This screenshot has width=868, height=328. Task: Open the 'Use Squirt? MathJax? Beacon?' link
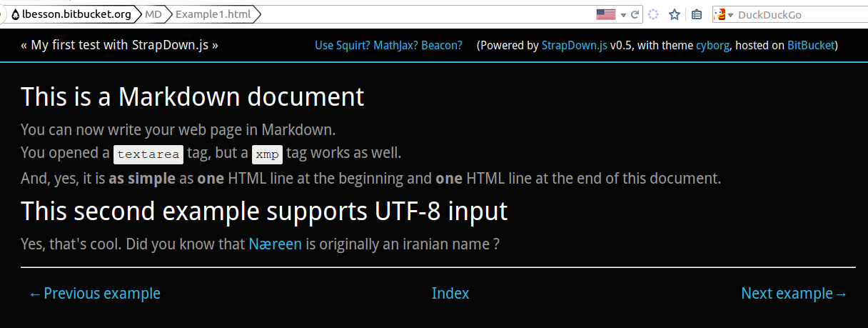point(388,46)
